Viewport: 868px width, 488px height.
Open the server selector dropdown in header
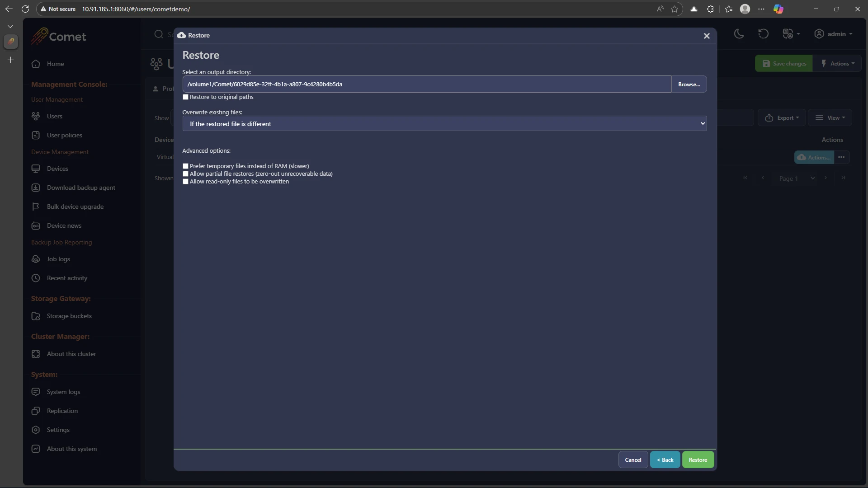791,34
